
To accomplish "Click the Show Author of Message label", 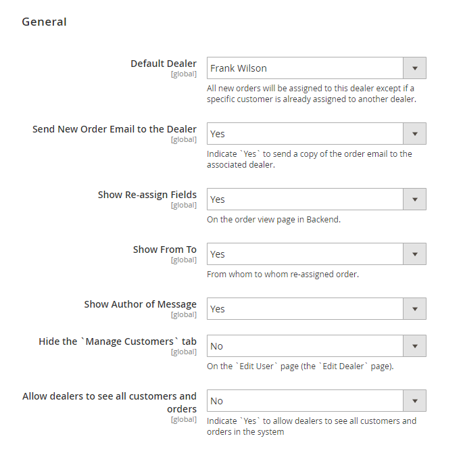I will (x=140, y=304).
